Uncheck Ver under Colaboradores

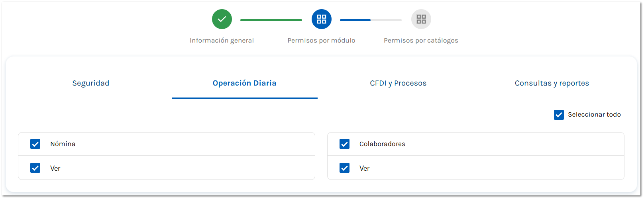(x=345, y=168)
